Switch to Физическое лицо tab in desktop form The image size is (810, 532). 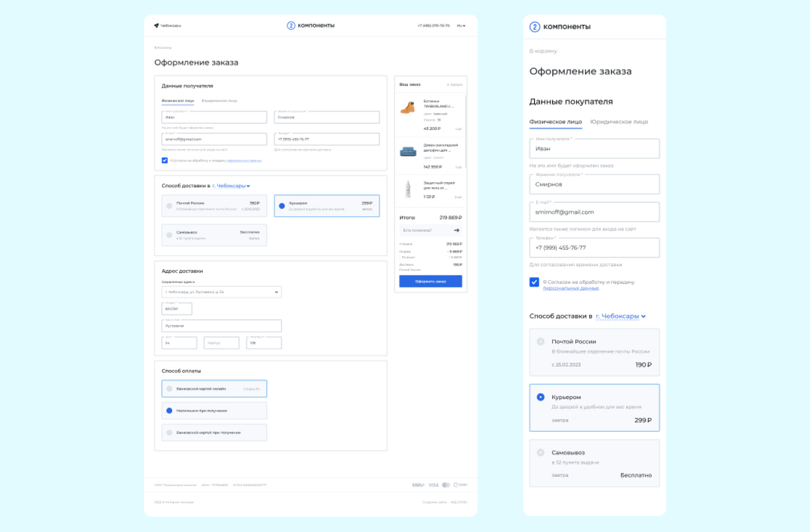[x=177, y=101]
